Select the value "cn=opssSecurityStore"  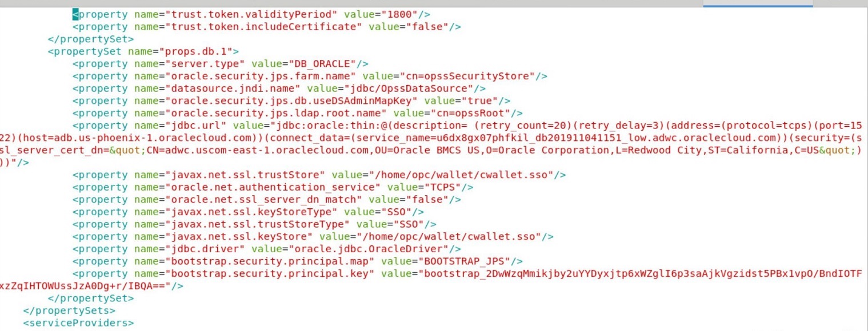pyautogui.click(x=469, y=76)
